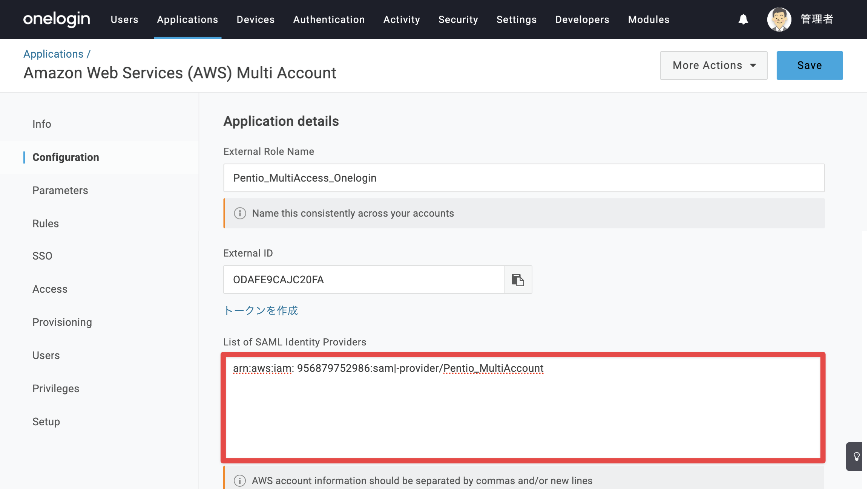Screen dimensions: 868x489
Task: Go back via Applications breadcrumb
Action: click(x=53, y=54)
